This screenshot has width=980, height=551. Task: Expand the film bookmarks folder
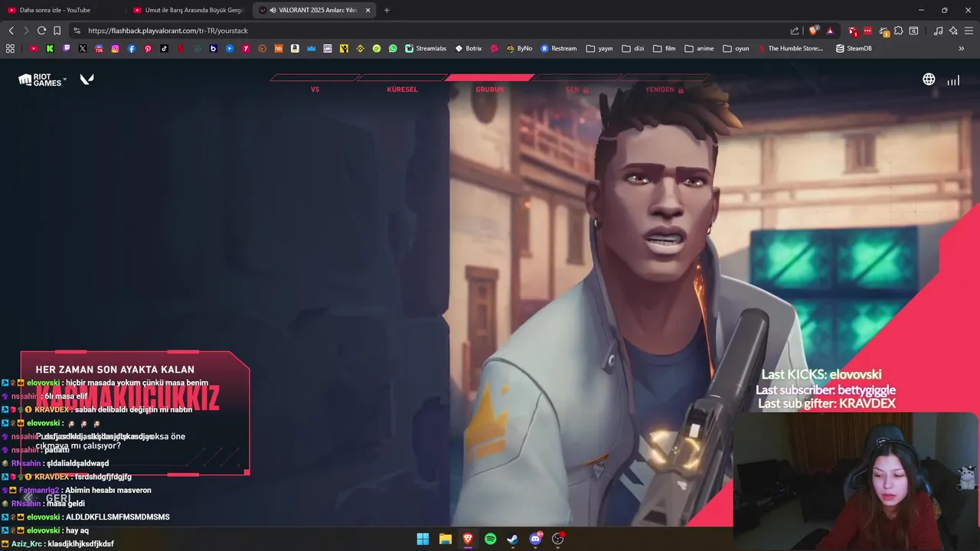tap(665, 48)
